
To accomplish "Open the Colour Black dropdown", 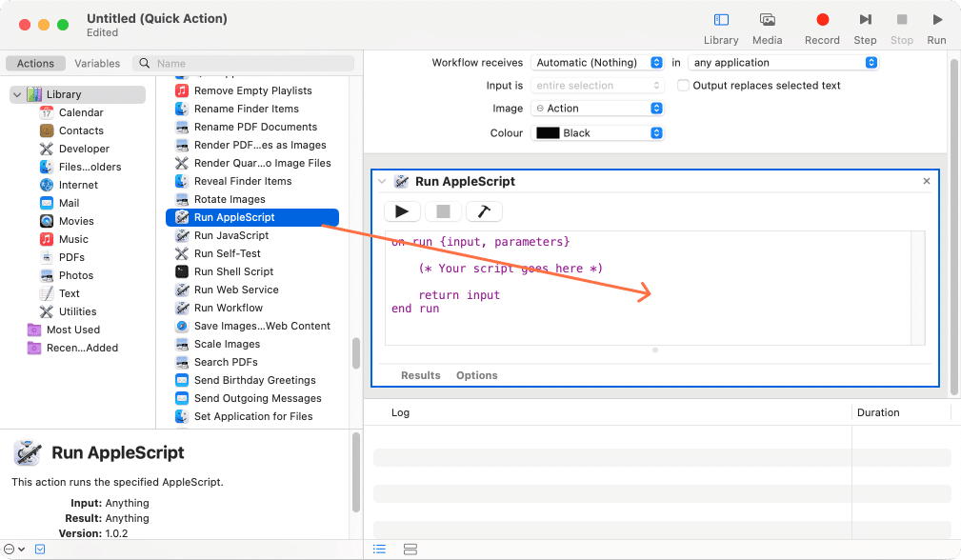I will pos(597,133).
